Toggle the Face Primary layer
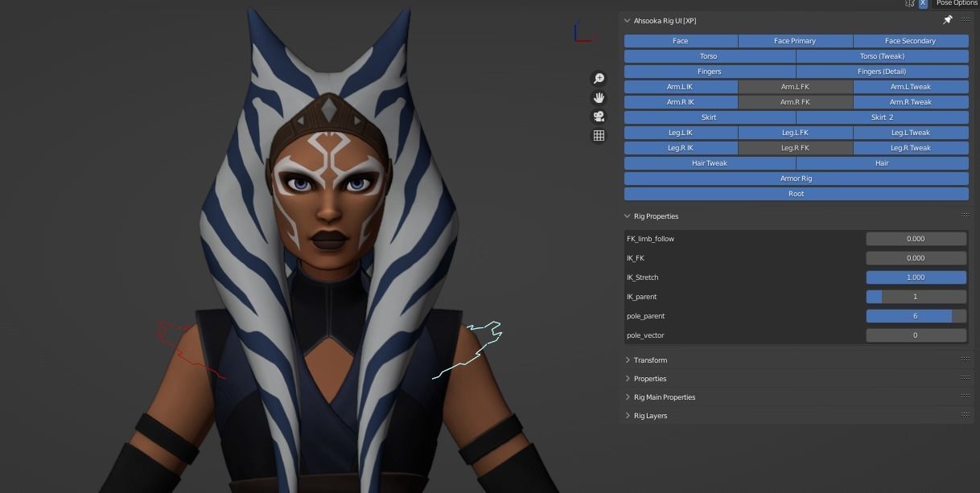Viewport: 980px width, 493px height. (795, 41)
